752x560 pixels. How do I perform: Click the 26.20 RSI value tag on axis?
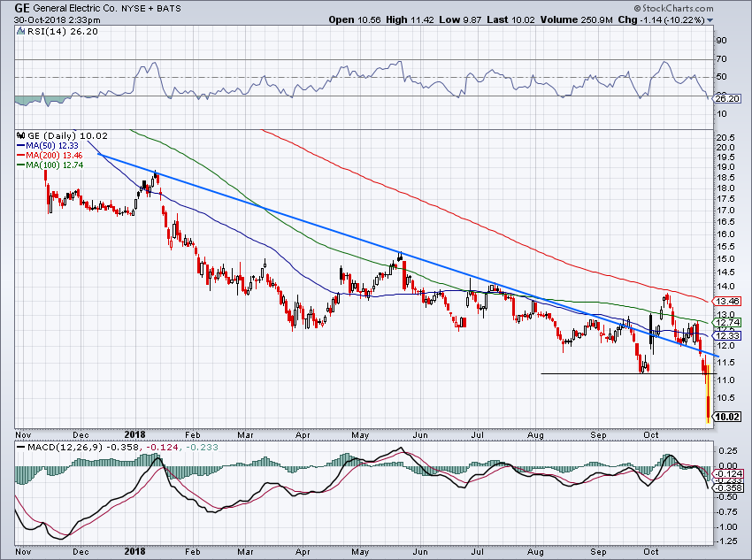(727, 99)
